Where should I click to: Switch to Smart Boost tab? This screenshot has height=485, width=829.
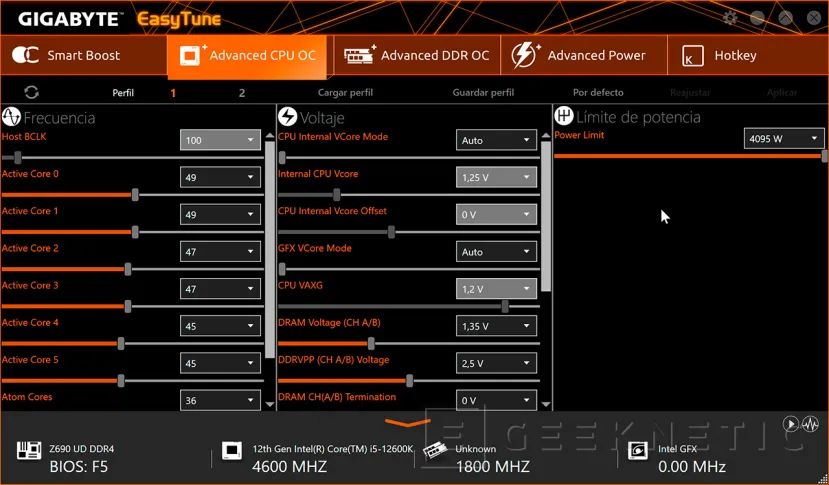[x=84, y=55]
